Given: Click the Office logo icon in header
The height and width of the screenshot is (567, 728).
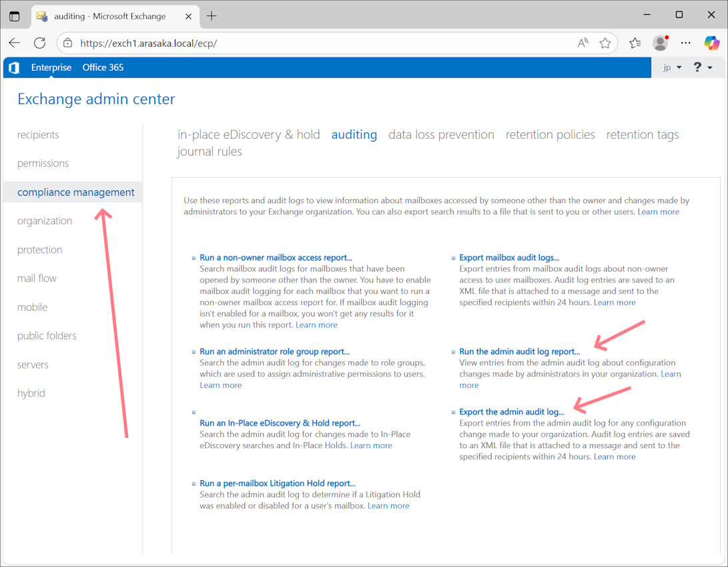Looking at the screenshot, I should tap(14, 67).
